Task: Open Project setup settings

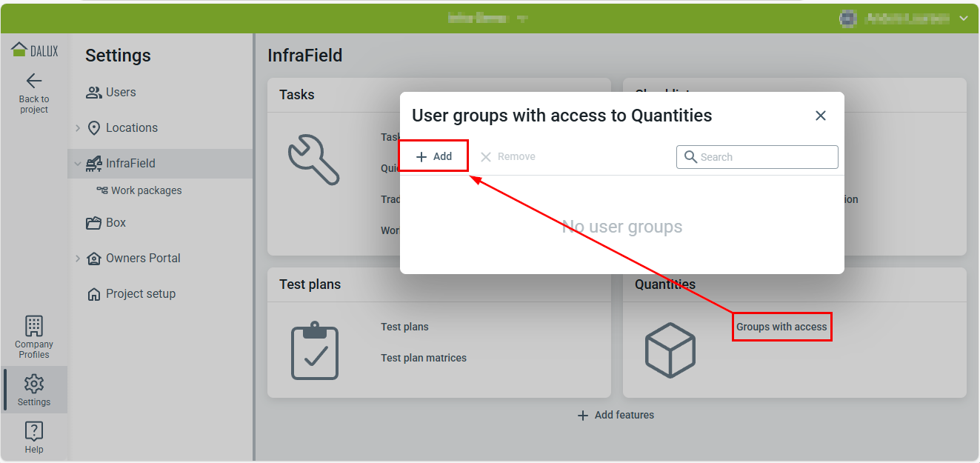Action: [140, 294]
